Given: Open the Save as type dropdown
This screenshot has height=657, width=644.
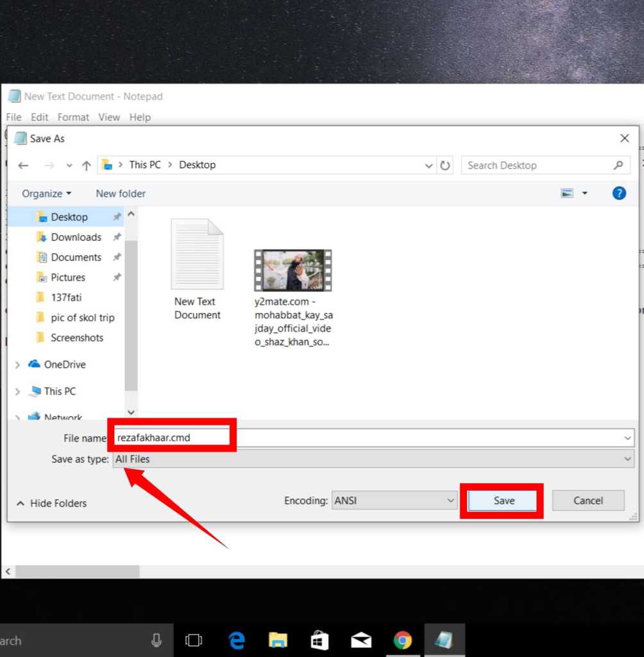Looking at the screenshot, I should click(627, 459).
